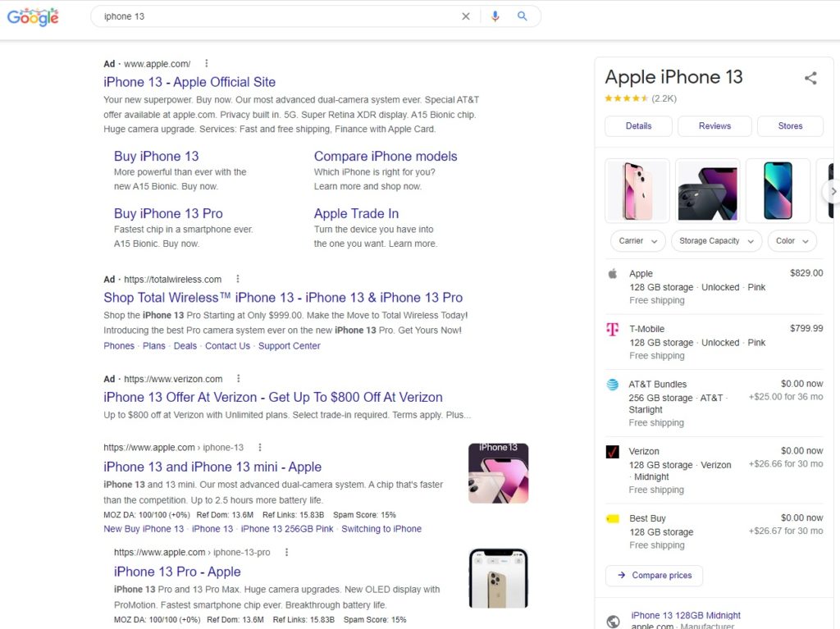
Task: Open the Support Center link
Action: 290,346
